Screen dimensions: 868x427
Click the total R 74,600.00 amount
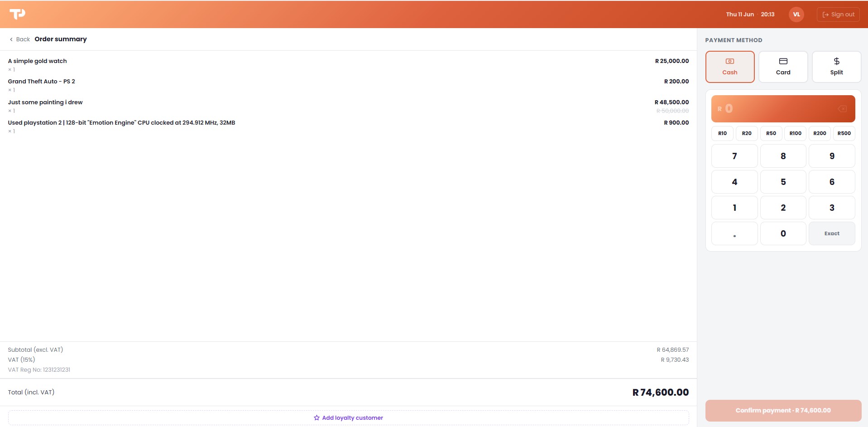(x=661, y=393)
